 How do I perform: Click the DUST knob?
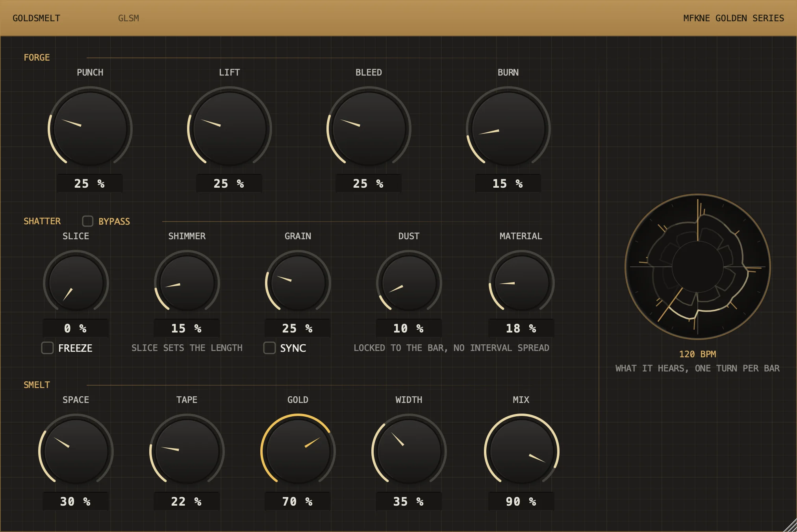pyautogui.click(x=409, y=283)
